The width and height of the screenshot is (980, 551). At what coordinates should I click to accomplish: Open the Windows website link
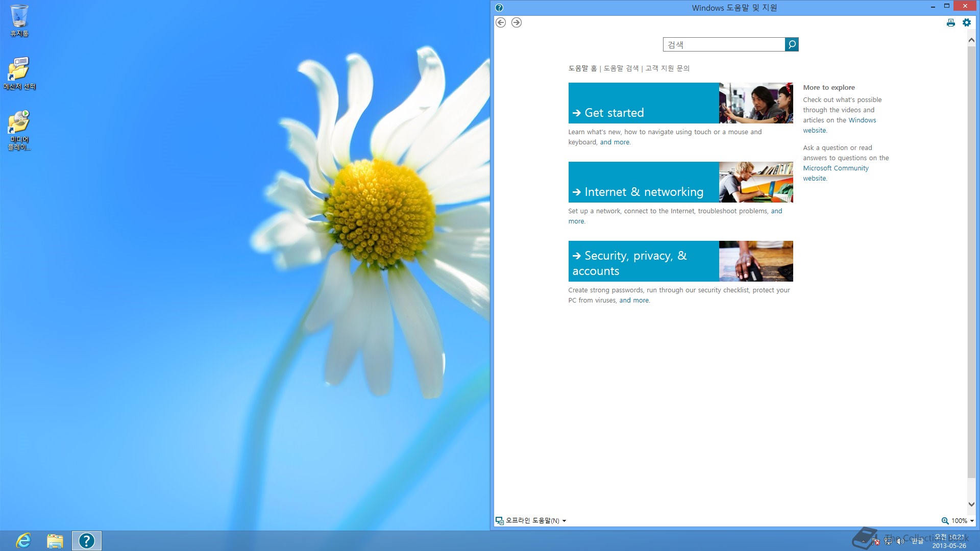coord(862,120)
